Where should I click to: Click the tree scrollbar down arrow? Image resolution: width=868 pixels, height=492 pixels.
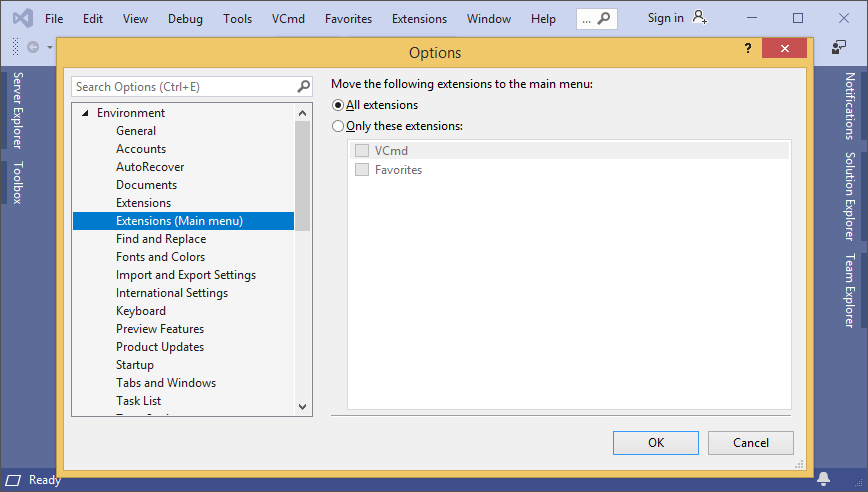coord(303,407)
